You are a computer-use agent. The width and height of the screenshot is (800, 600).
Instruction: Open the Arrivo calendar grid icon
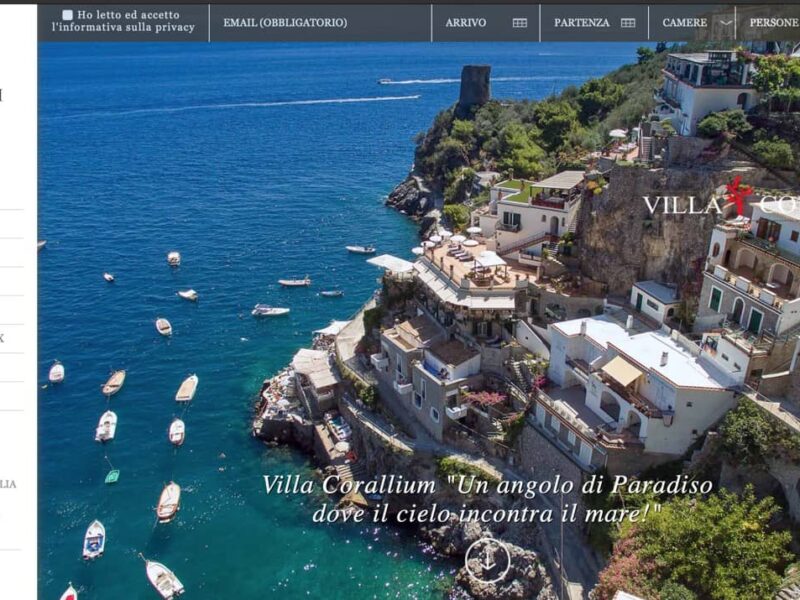(x=519, y=22)
